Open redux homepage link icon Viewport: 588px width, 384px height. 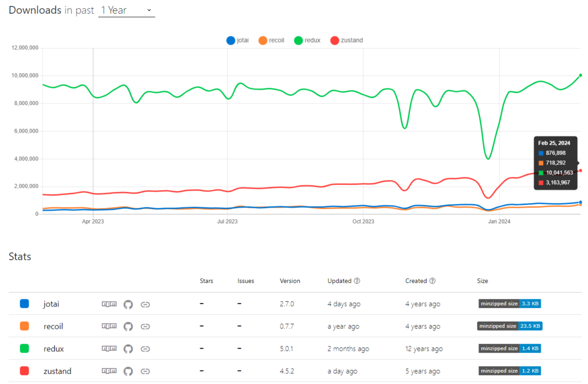click(x=145, y=349)
